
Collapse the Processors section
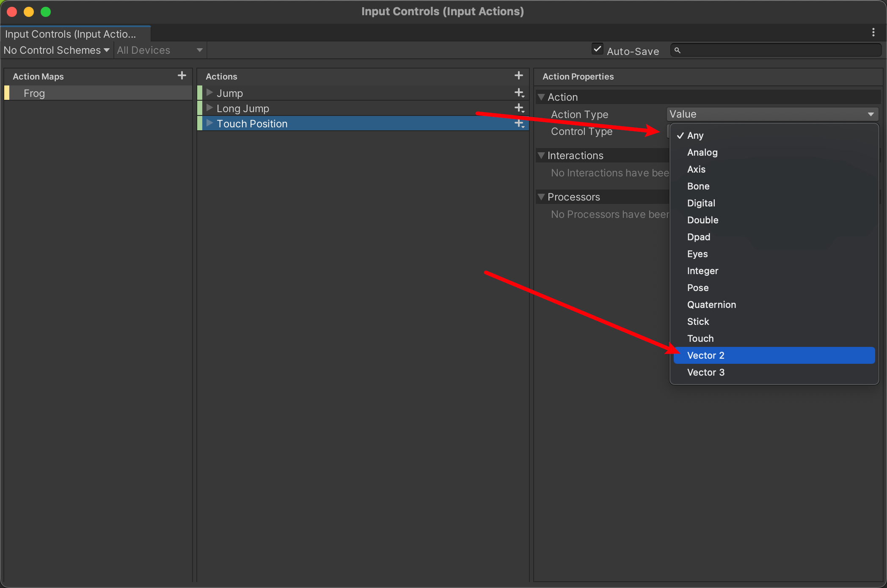(541, 197)
